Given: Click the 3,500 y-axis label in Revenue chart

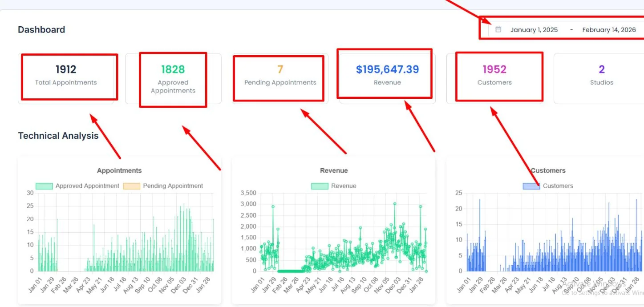Looking at the screenshot, I should pyautogui.click(x=248, y=193).
